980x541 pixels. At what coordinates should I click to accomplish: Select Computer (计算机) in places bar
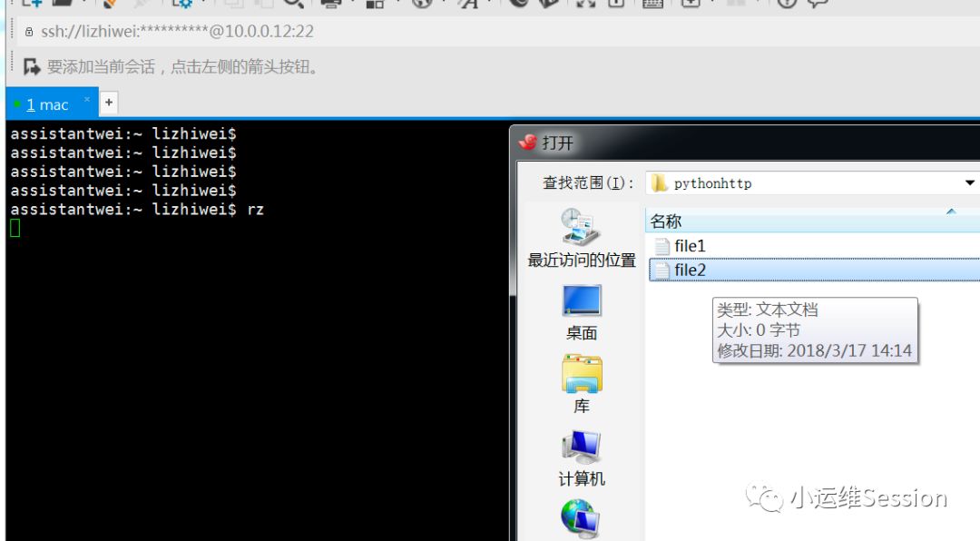[x=582, y=457]
